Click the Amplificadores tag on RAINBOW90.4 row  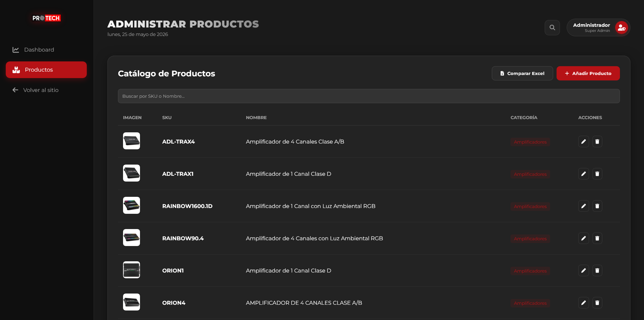click(530, 239)
